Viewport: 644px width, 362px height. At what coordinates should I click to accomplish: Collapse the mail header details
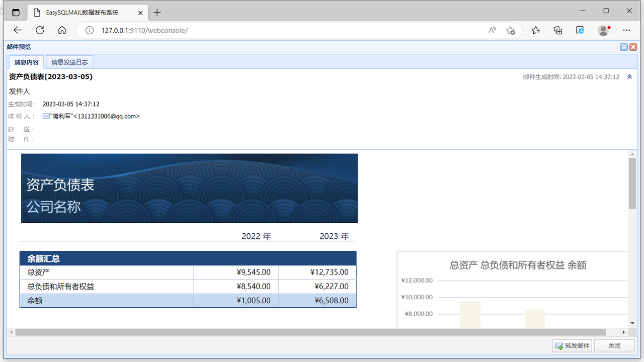pyautogui.click(x=629, y=77)
